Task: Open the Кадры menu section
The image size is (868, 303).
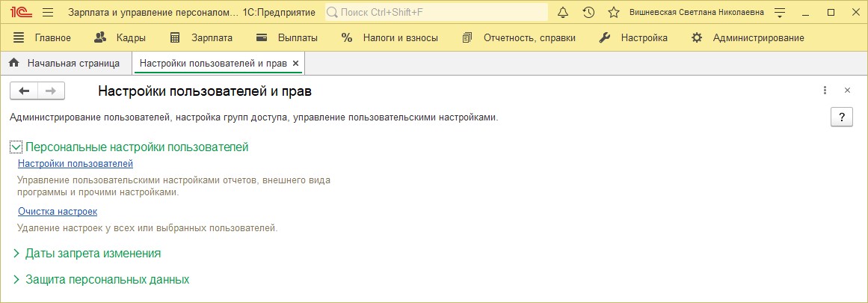Action: click(x=120, y=38)
